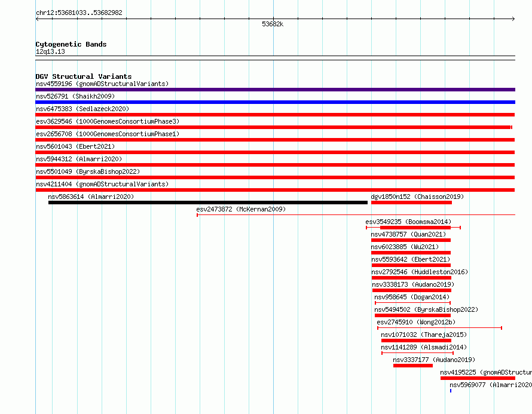Click the red nsv4195225 variant bar

[x=478, y=378]
